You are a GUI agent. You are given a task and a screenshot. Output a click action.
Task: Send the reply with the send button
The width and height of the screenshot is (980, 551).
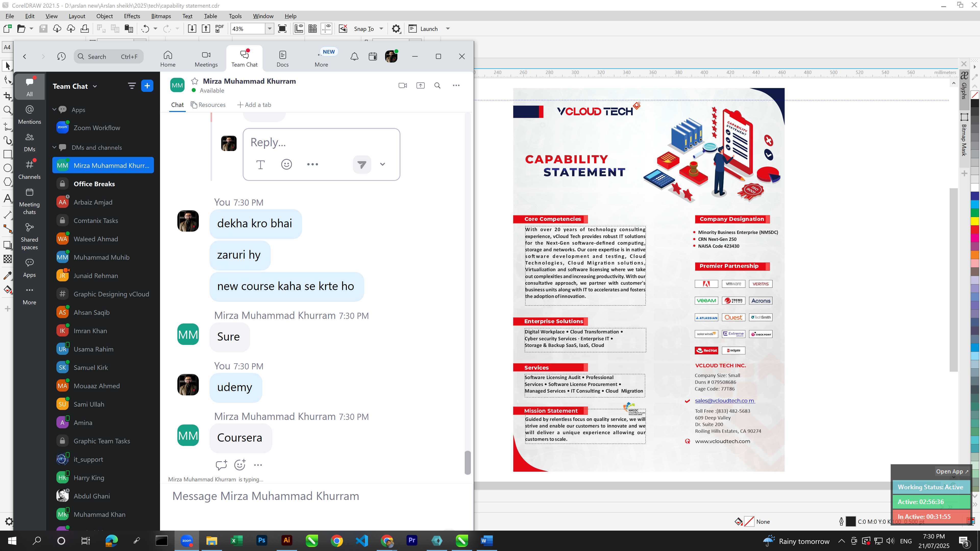362,164
